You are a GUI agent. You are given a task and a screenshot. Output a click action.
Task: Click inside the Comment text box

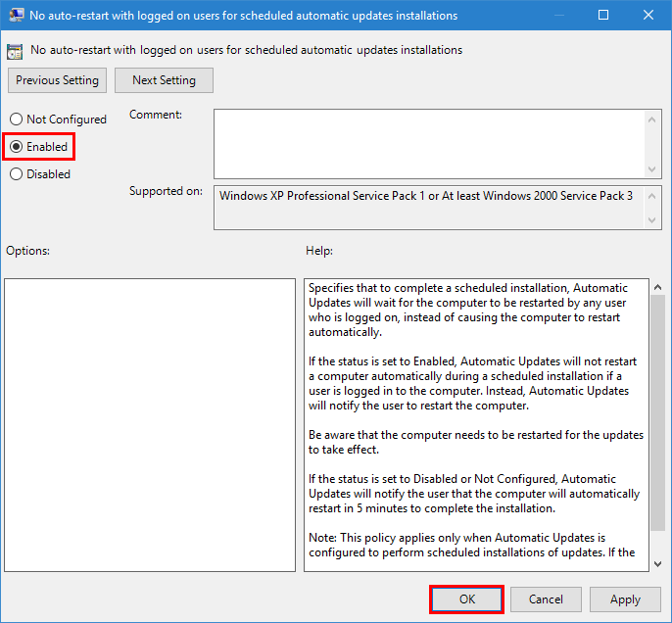point(428,143)
